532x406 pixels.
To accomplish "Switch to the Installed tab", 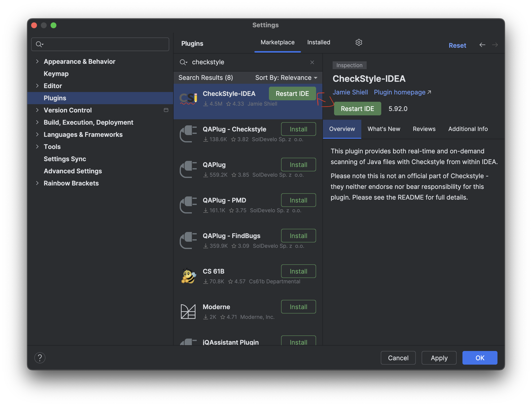I will 319,42.
